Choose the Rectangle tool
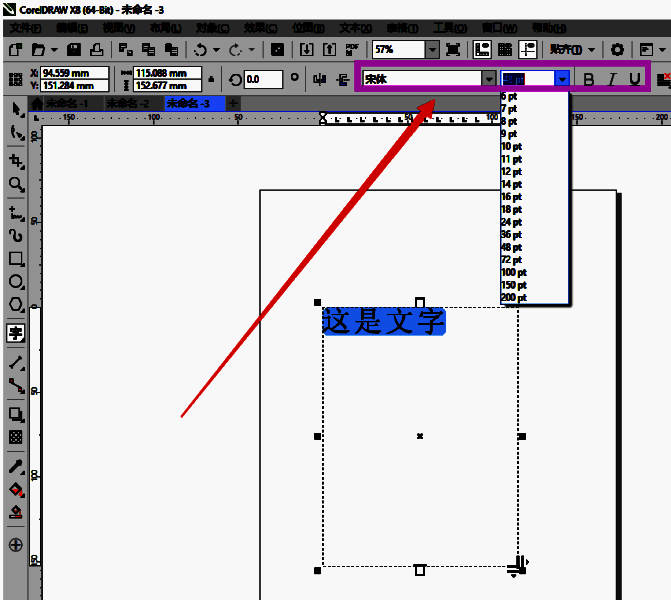Viewport: 671px width, 600px height. [16, 259]
